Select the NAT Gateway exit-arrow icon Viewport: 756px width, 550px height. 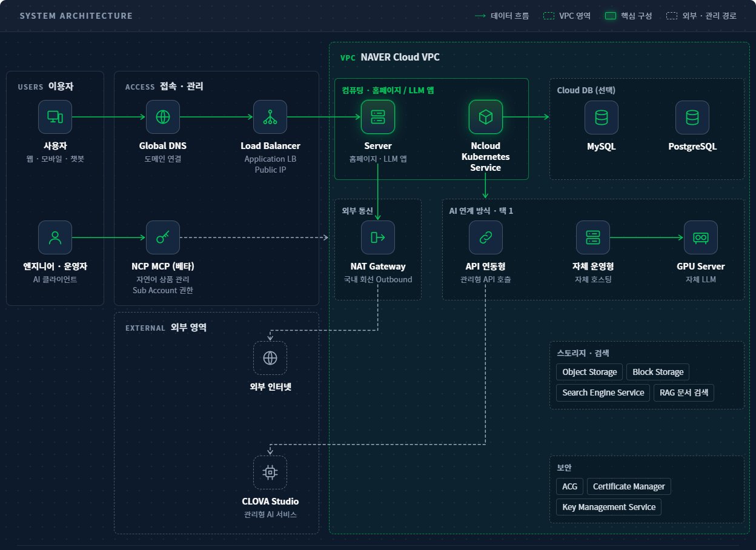pyautogui.click(x=378, y=237)
